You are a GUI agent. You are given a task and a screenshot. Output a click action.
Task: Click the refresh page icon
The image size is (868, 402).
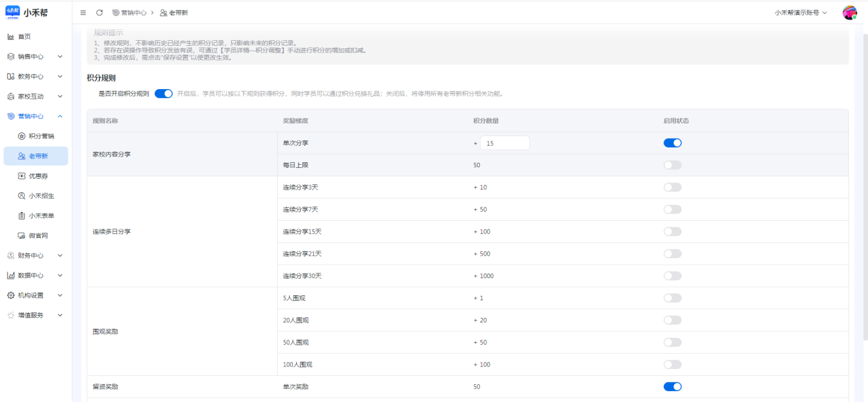tap(99, 13)
